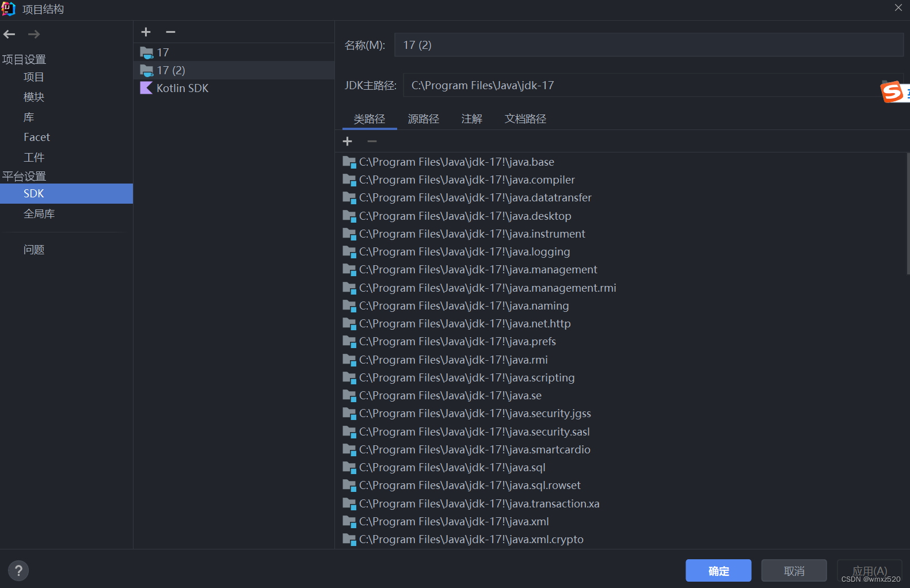Click the Sogou input method icon
Image resolution: width=910 pixels, height=588 pixels.
coord(892,92)
